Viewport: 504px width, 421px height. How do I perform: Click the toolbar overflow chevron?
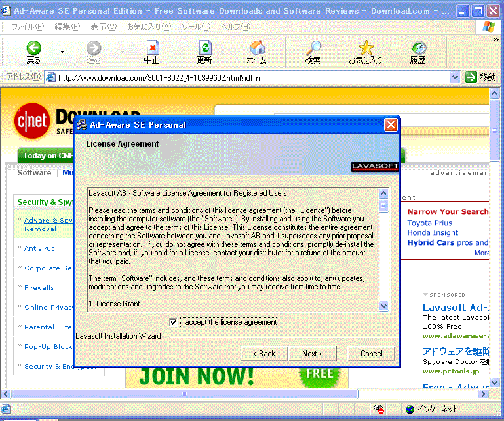point(495,40)
